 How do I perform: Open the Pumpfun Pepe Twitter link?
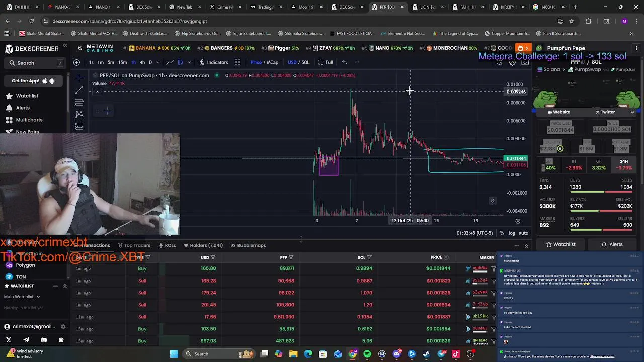605,112
